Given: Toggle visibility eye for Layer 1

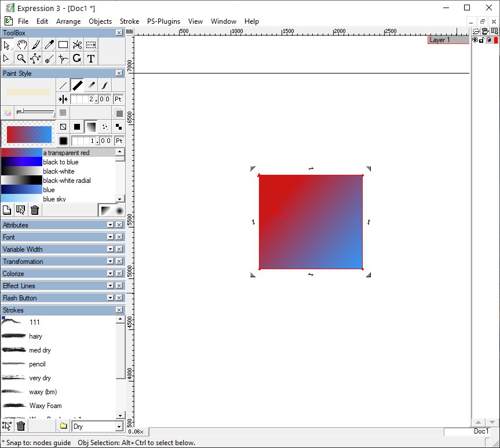Looking at the screenshot, I should [475, 40].
